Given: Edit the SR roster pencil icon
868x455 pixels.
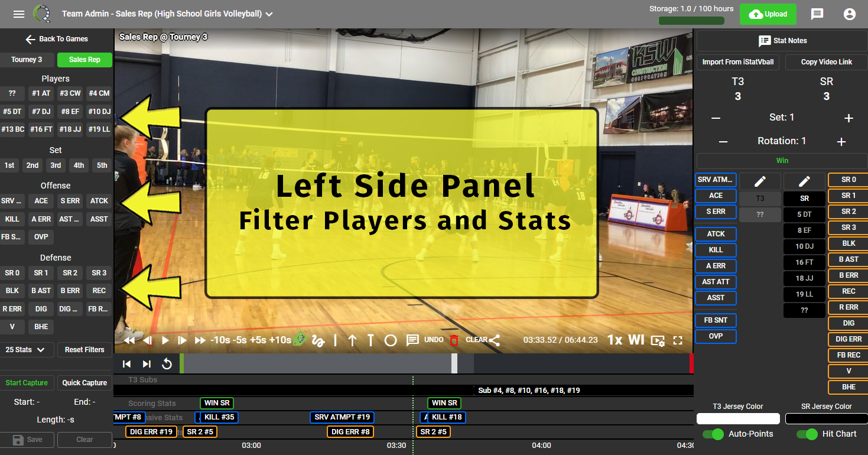Looking at the screenshot, I should click(804, 181).
